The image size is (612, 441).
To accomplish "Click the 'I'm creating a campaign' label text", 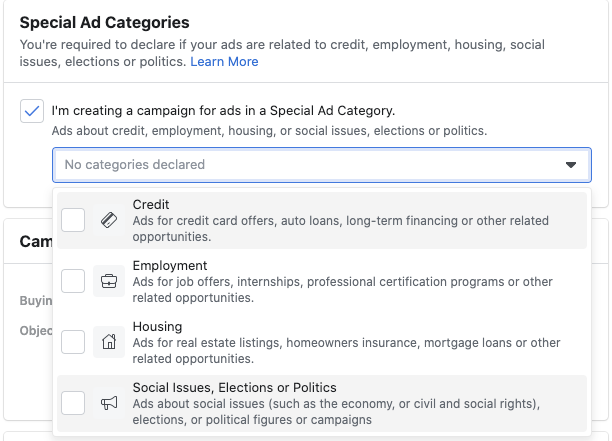I will point(223,110).
